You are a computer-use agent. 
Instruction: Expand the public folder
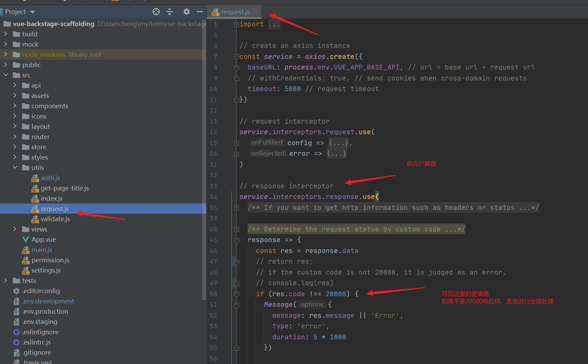pos(5,65)
